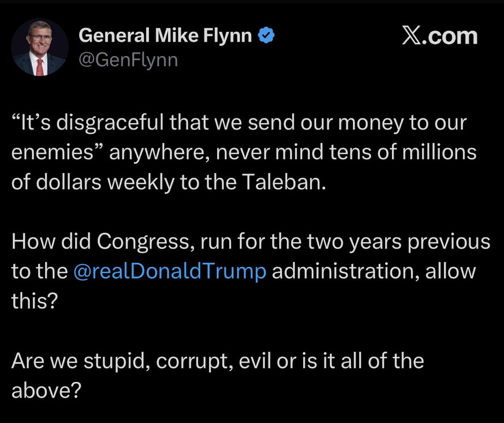Click the blue verified checkmark badge
The width and height of the screenshot is (504, 423).
(266, 36)
